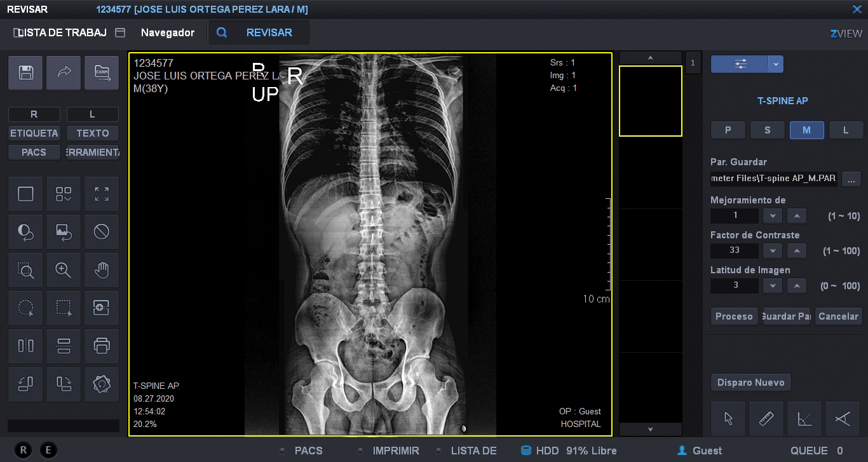The height and width of the screenshot is (462, 868).
Task: Open the Navegador tab
Action: pyautogui.click(x=167, y=32)
